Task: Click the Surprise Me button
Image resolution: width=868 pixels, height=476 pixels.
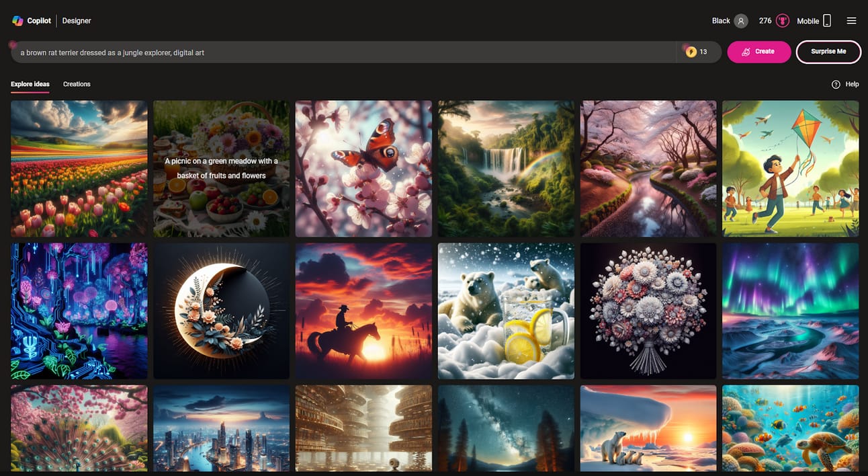Action: 828,52
